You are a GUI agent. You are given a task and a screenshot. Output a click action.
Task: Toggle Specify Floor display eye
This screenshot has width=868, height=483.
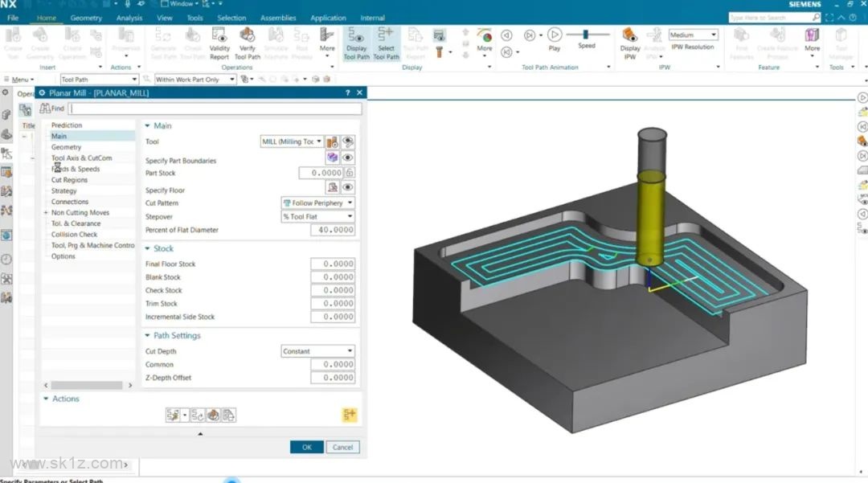[x=348, y=187]
